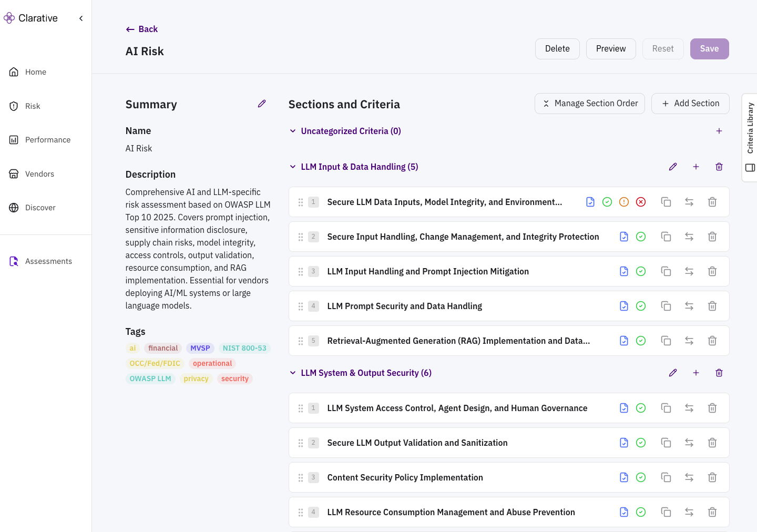
Task: Click the OWASP LLM tag
Action: pyautogui.click(x=150, y=378)
